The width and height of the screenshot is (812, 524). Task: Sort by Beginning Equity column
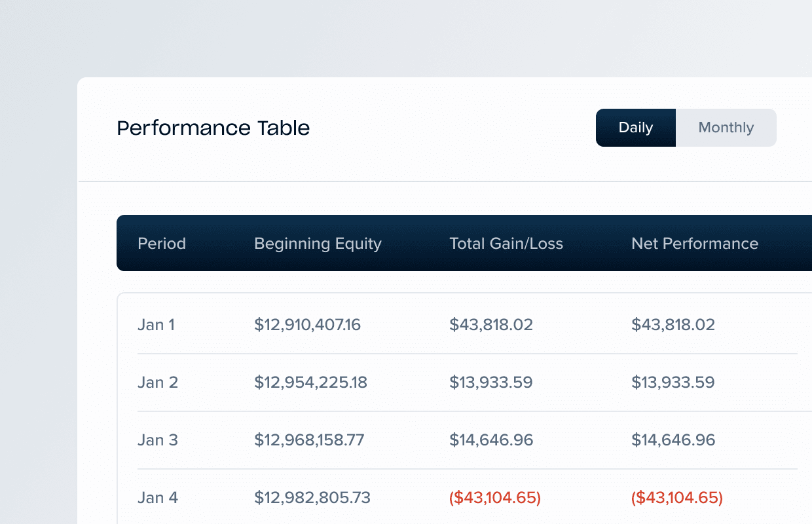[x=318, y=243]
